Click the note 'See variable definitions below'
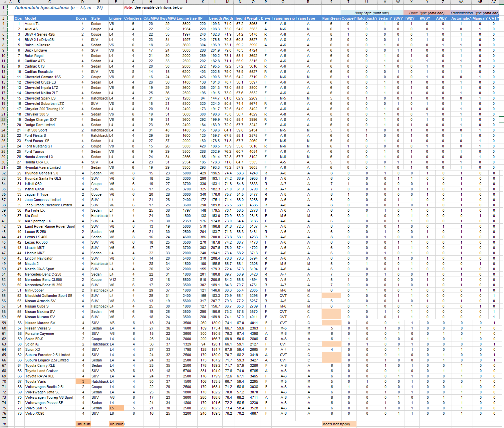Screen dimensions: 504x428 158,7
